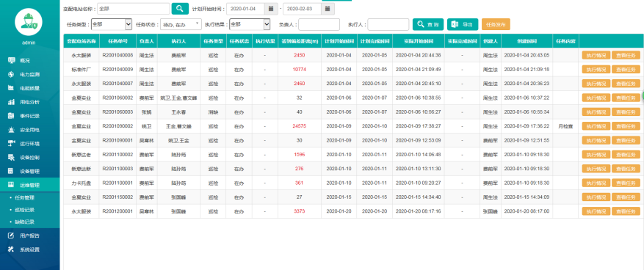Viewport: 644px width, 270px height.
Task: Click the orange 任务发布 publish button
Action: 496,24
